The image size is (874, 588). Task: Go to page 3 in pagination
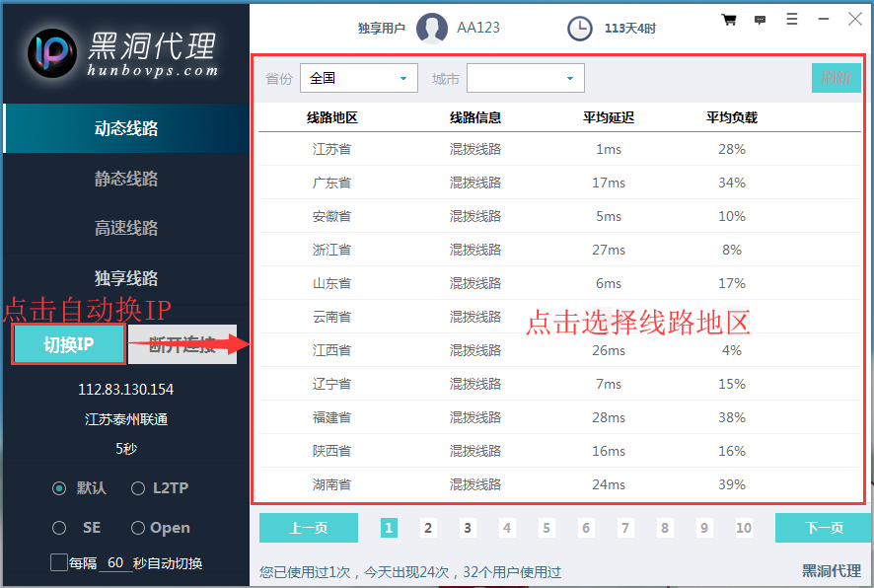pos(468,528)
